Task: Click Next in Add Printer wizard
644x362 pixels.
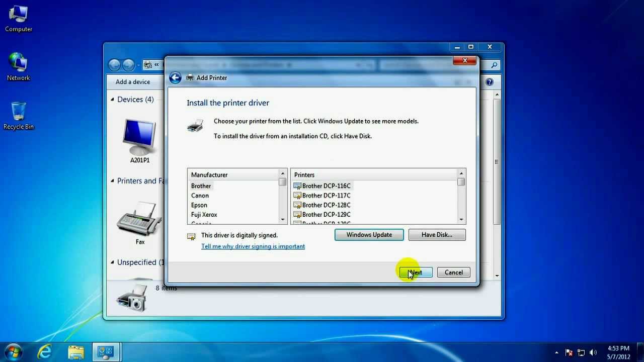Action: click(416, 273)
